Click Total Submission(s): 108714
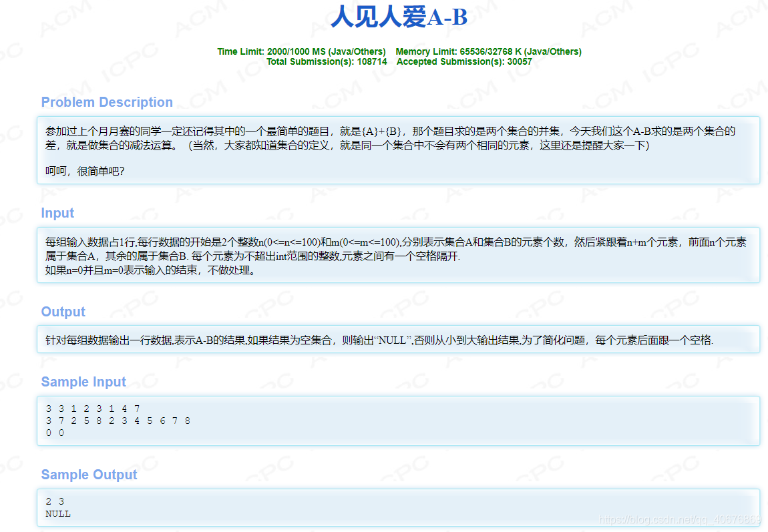 [327, 61]
